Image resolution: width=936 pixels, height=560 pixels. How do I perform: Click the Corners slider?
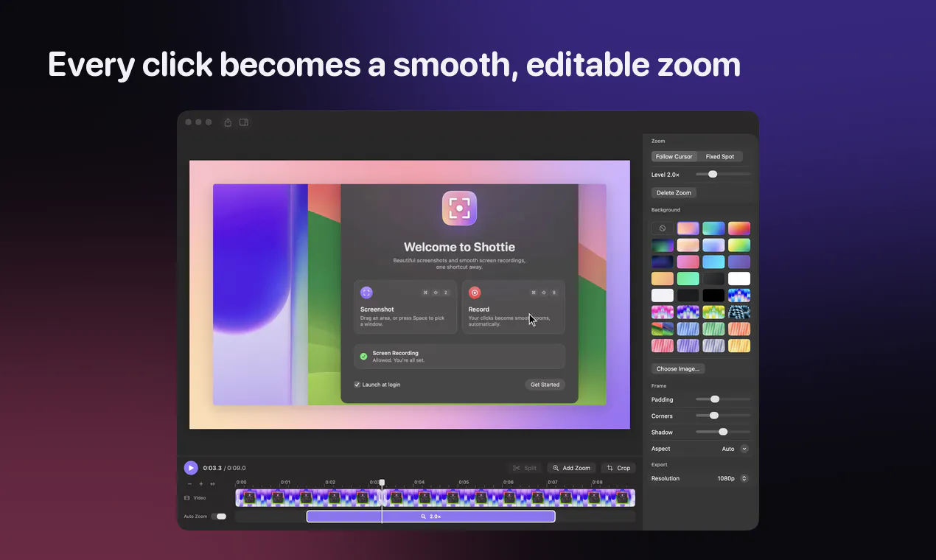tap(723, 416)
